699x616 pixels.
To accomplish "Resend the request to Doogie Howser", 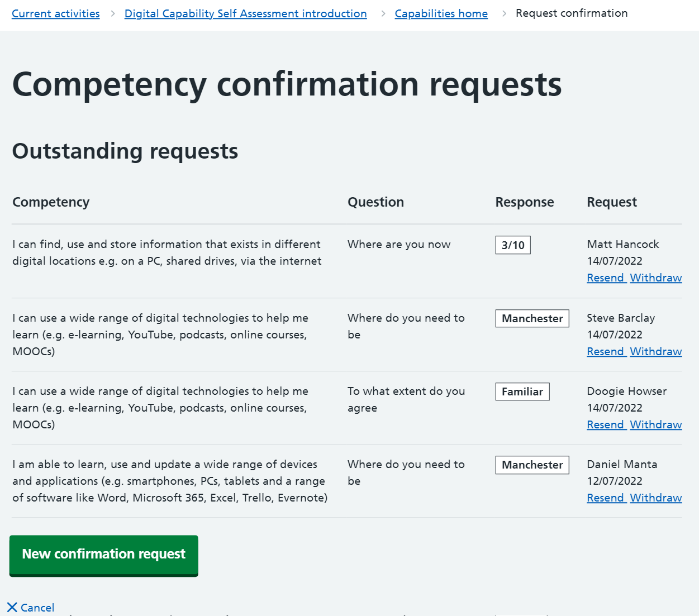I will click(605, 424).
